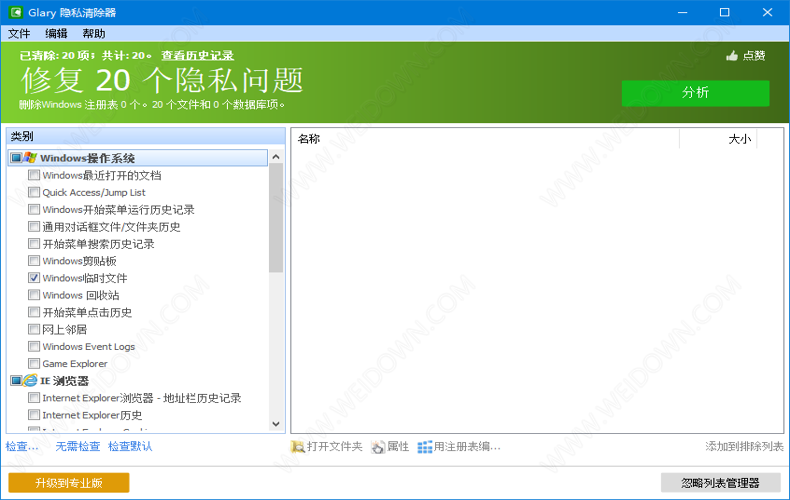Click 打开文件夹 label
790x500 pixels.
[335, 446]
